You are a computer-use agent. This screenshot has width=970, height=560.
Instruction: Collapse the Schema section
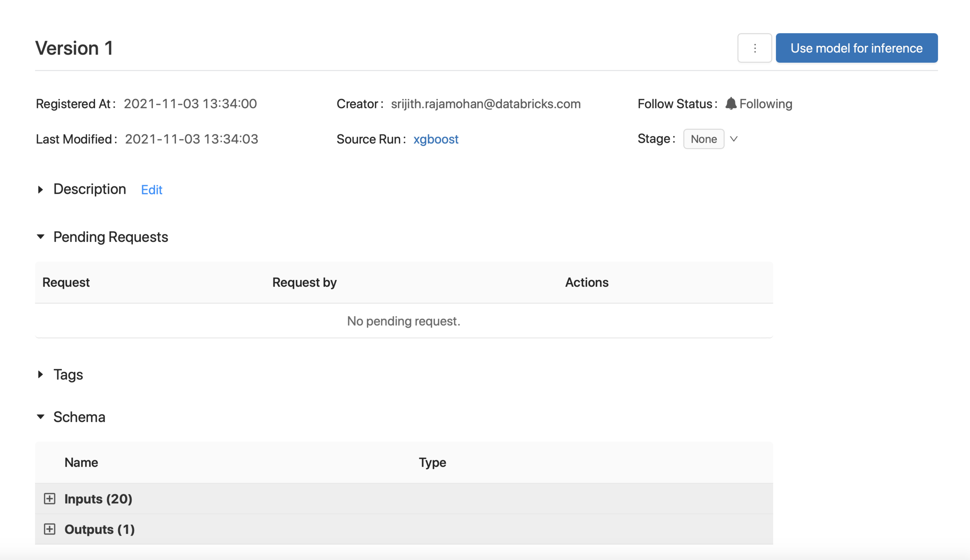tap(40, 417)
